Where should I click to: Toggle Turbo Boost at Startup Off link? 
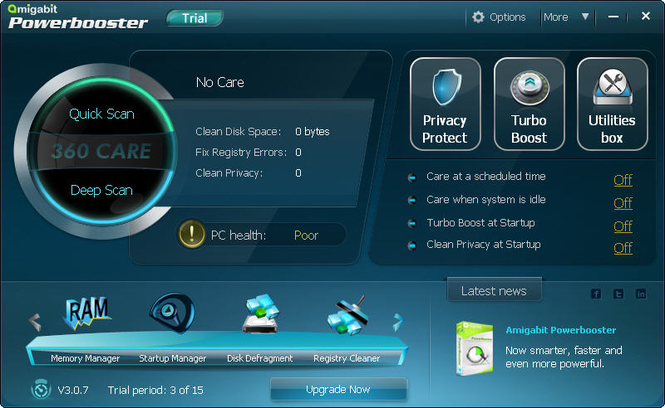pyautogui.click(x=623, y=226)
